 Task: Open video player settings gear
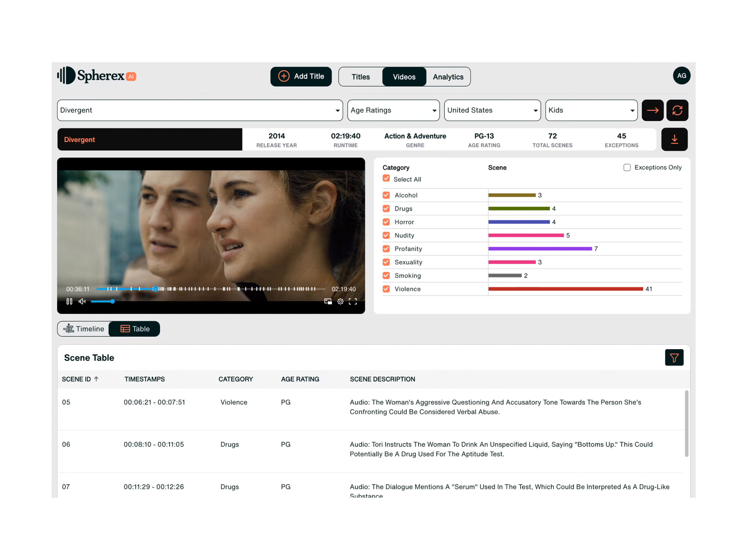[341, 301]
